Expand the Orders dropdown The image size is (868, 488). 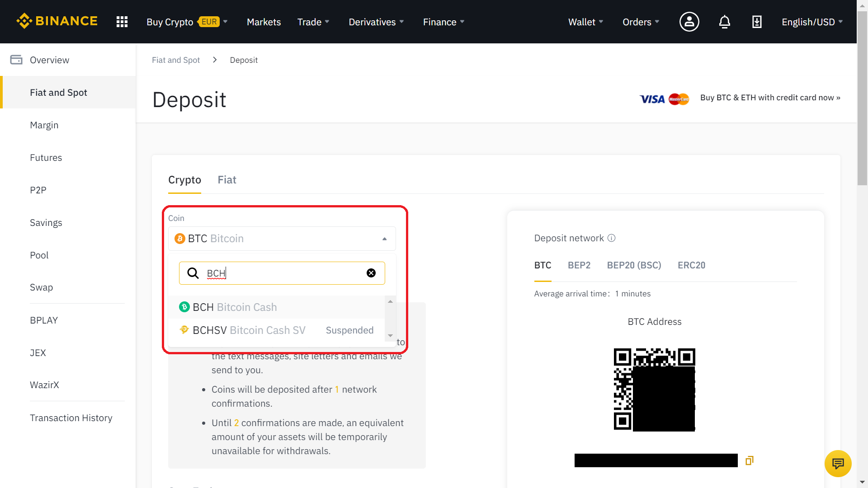coord(641,22)
